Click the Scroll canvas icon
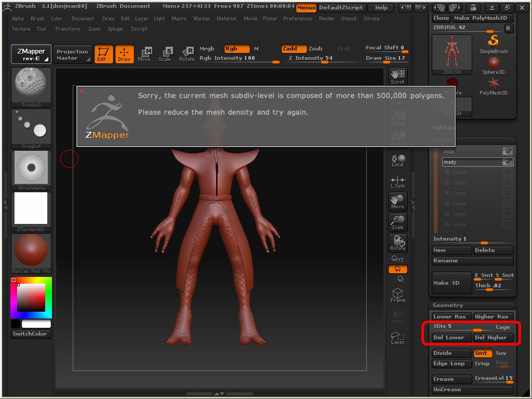This screenshot has width=532, height=399. [x=397, y=76]
